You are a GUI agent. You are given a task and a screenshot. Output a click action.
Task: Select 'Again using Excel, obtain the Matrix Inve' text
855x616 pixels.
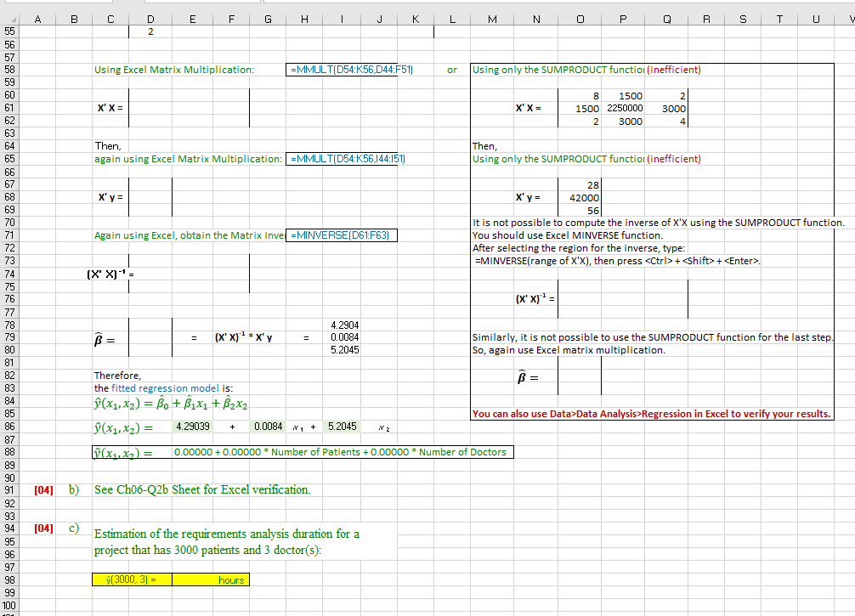click(190, 235)
